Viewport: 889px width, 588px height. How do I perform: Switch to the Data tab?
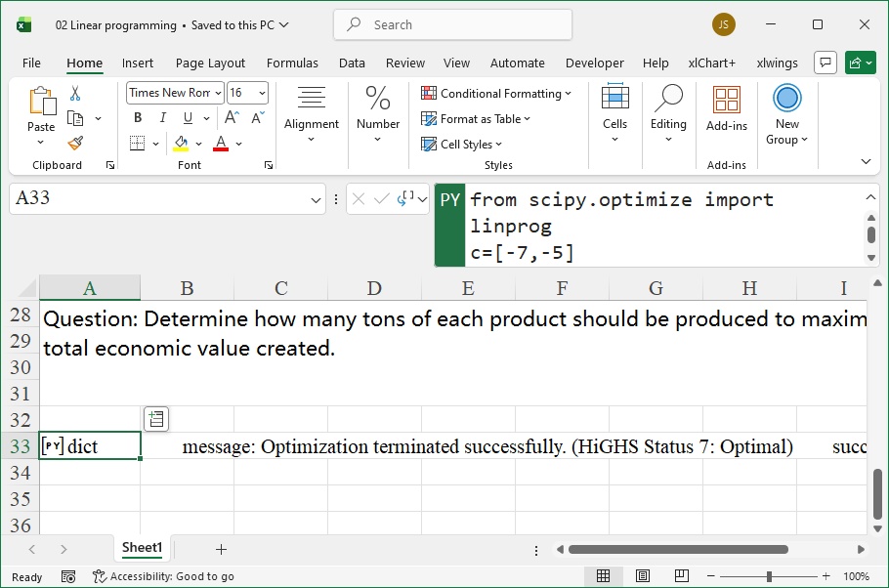pyautogui.click(x=352, y=63)
